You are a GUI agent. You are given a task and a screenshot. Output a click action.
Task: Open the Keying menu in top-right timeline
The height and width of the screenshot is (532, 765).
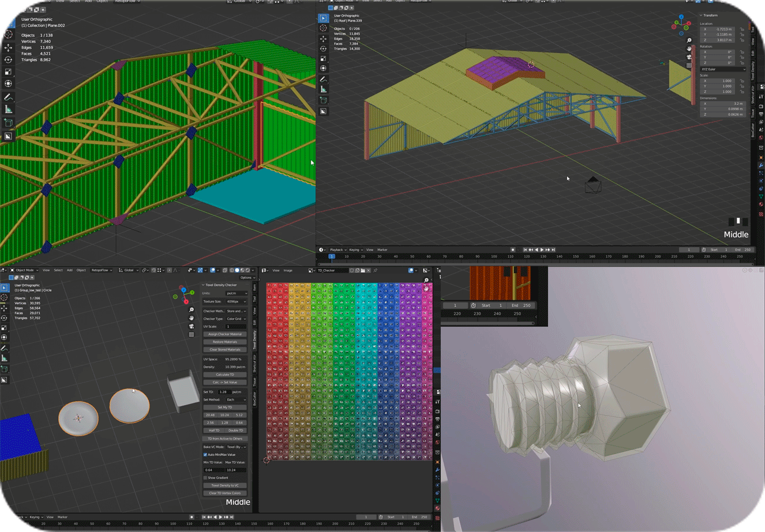[x=355, y=250]
